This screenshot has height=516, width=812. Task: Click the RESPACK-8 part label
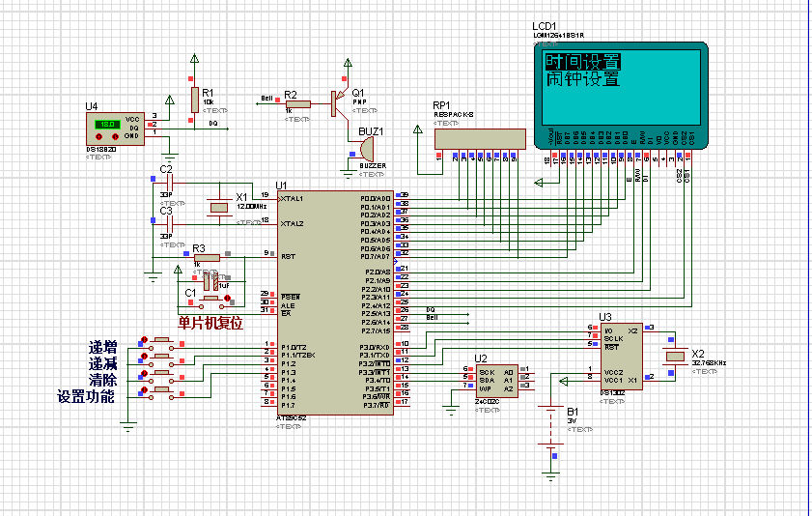pos(454,114)
